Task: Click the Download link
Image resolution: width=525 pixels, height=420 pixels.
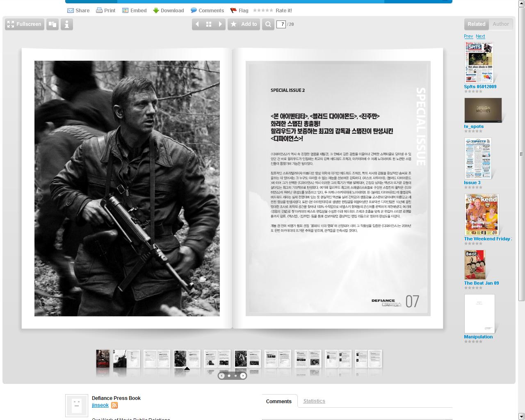Action: point(168,11)
